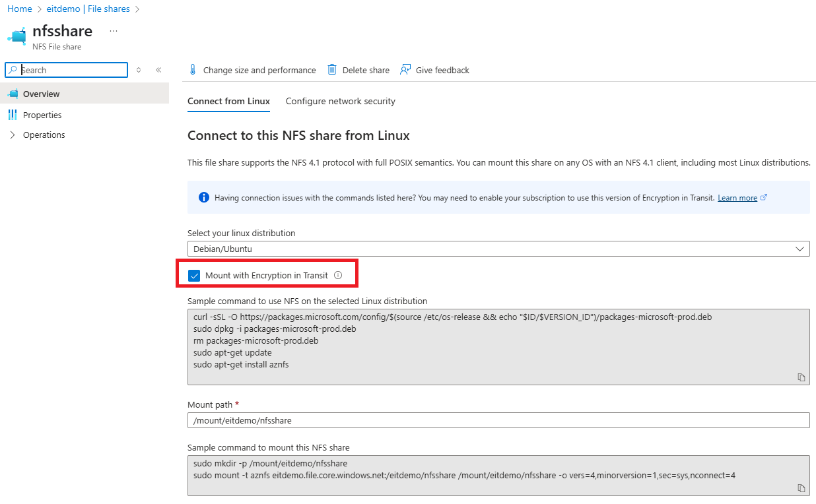Collapse the sidebar with double chevron

pyautogui.click(x=158, y=70)
